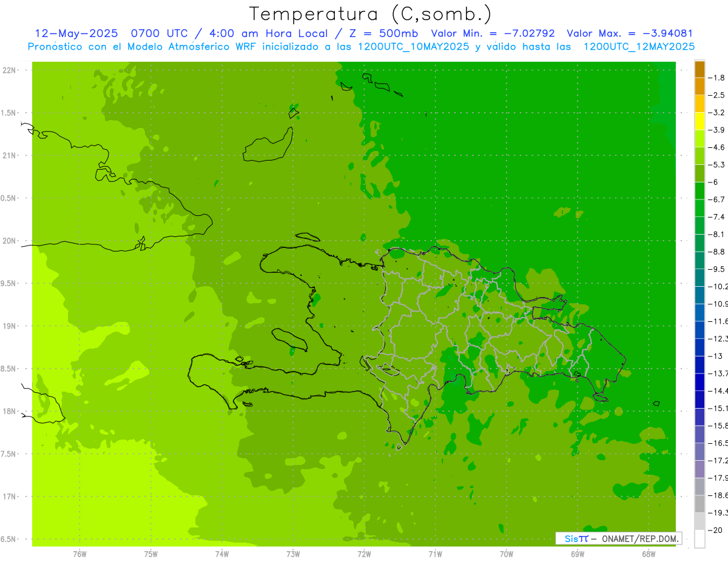Click the green swatch between -4.6 and -5.3
The image size is (728, 562).
pyautogui.click(x=699, y=156)
